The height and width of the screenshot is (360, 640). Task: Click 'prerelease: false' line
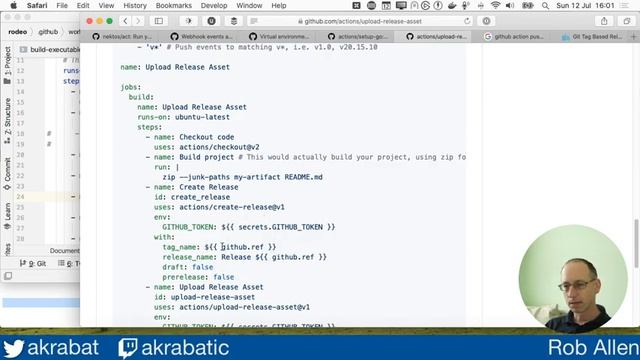198,277
